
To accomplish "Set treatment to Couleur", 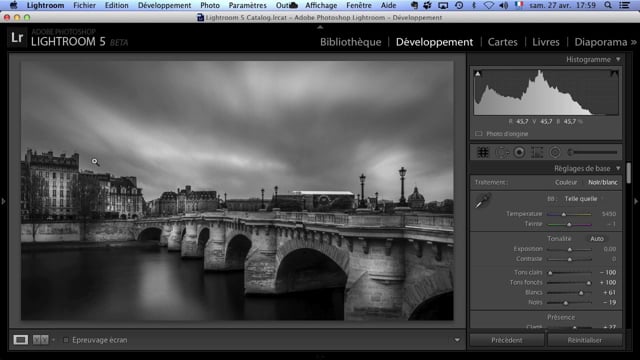I will 566,182.
